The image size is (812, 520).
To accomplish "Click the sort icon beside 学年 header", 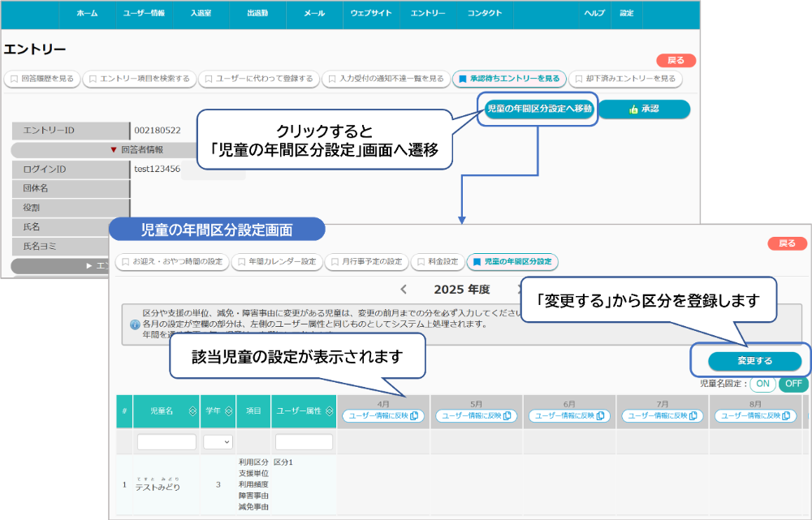I will (229, 411).
